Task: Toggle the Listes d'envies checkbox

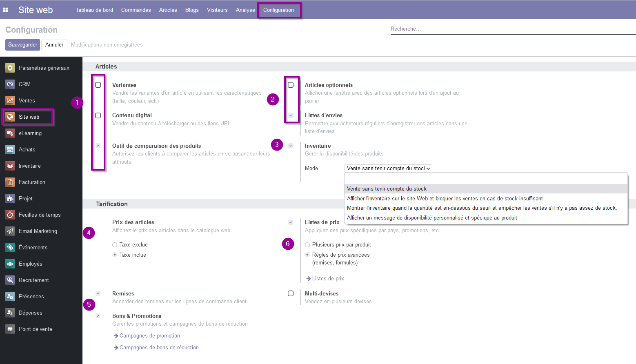Action: click(x=291, y=115)
